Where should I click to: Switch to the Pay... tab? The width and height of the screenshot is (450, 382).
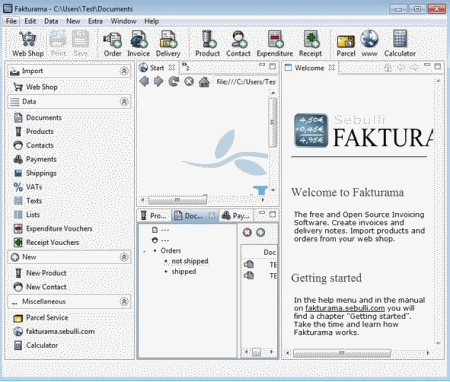(236, 216)
